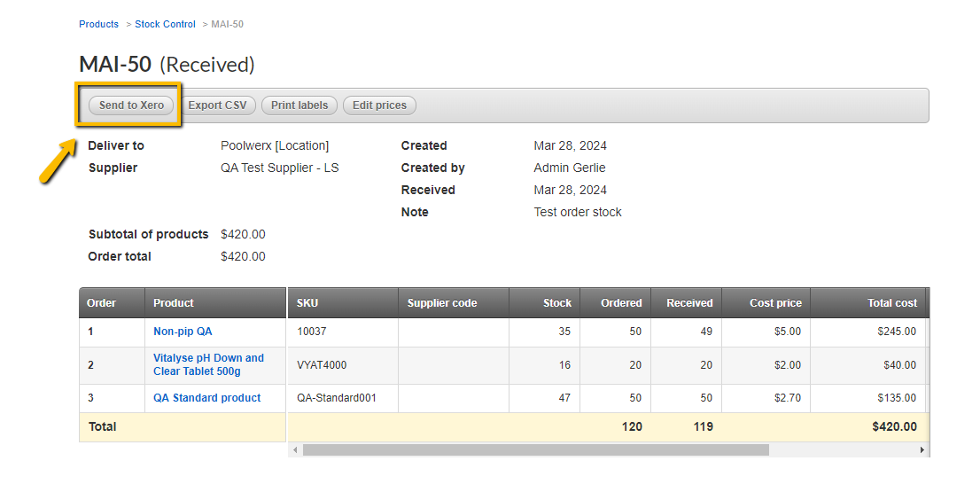Click the QA Test Supplier - LS value

click(x=279, y=168)
